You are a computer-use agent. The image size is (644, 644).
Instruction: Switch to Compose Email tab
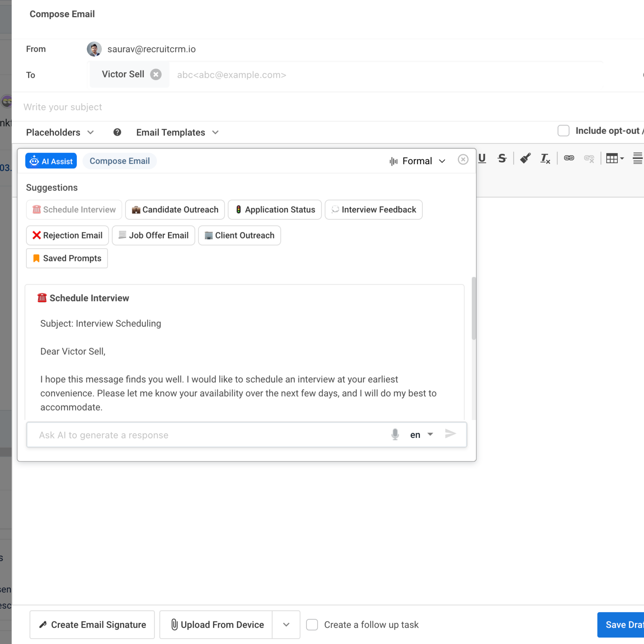coord(120,161)
